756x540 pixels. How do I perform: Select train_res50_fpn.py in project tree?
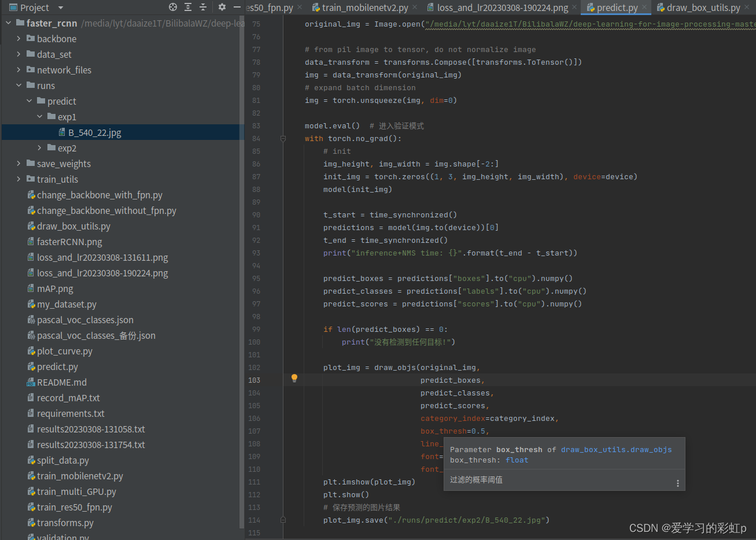[75, 507]
